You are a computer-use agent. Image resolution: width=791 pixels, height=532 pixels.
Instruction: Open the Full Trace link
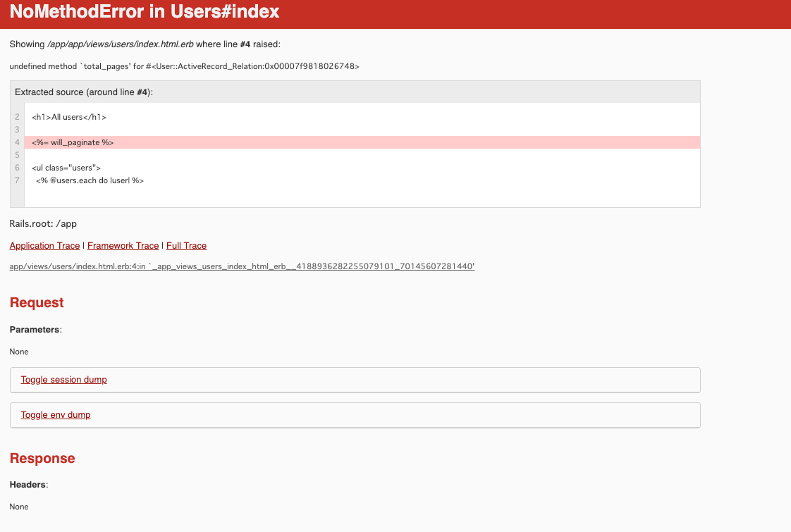point(186,246)
